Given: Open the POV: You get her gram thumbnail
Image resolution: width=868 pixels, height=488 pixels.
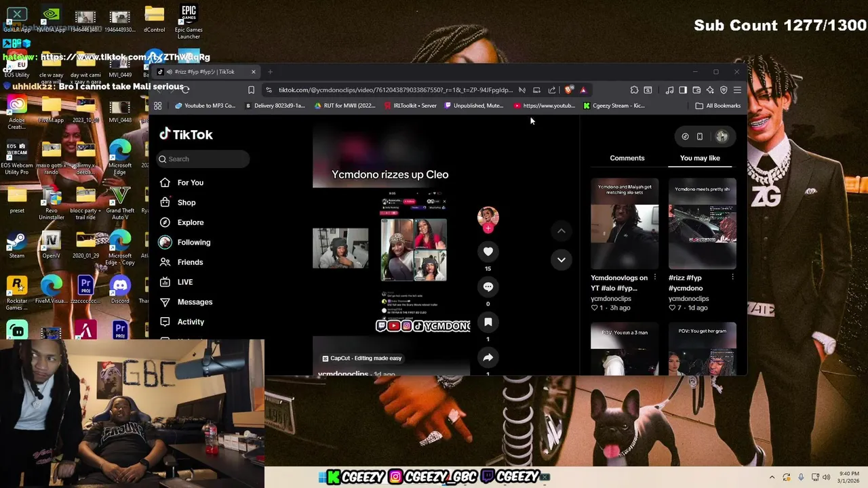Looking at the screenshot, I should 703,349.
